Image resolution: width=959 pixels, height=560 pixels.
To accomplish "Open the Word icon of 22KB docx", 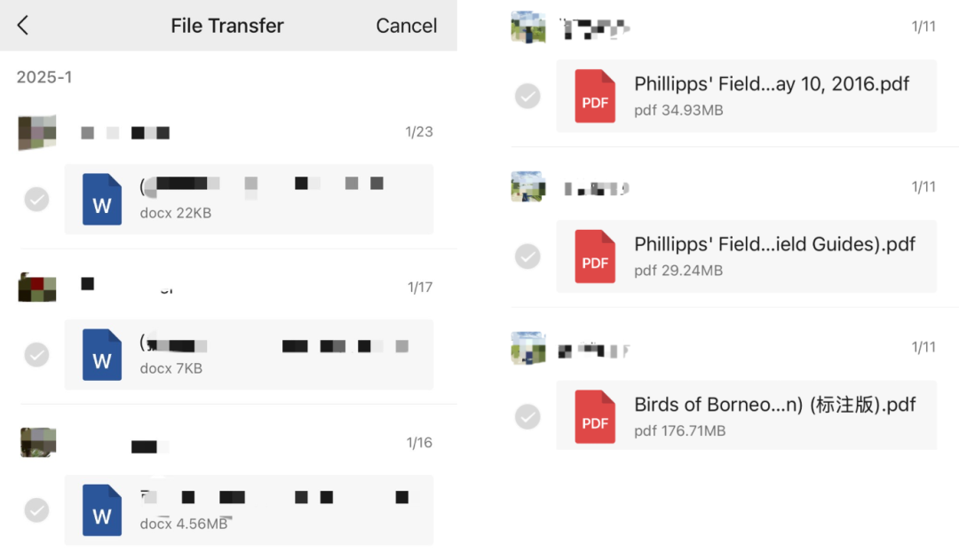I will coord(101,200).
